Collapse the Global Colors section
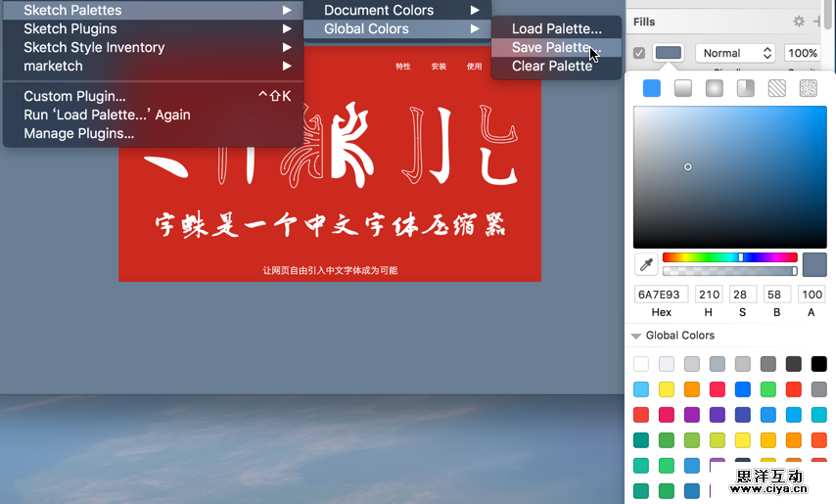Viewport: 836px width, 504px height. pyautogui.click(x=636, y=336)
